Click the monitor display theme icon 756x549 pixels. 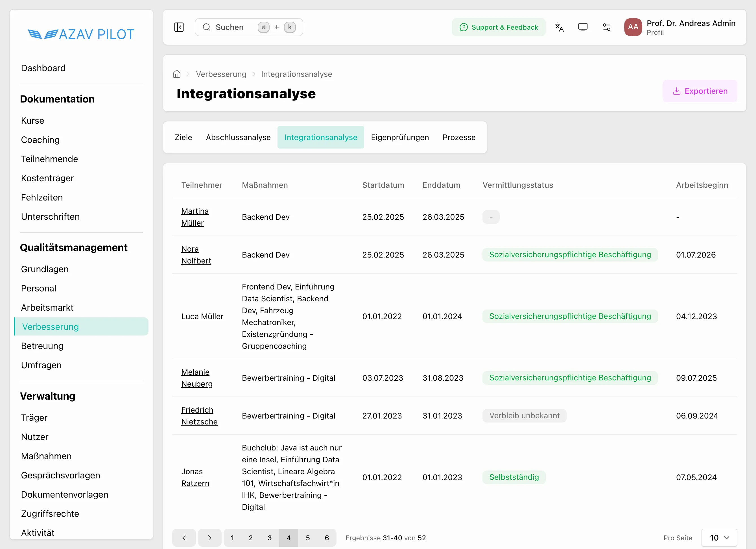[x=583, y=27]
